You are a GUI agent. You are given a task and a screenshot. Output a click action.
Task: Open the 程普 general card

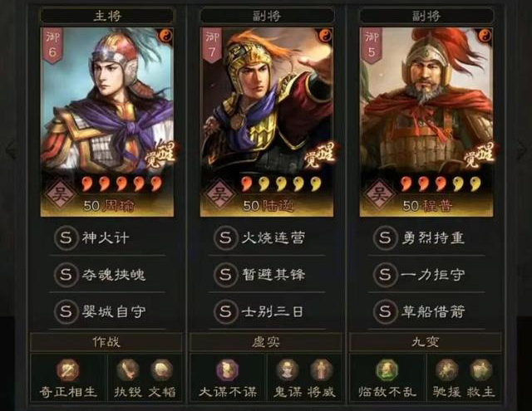pos(426,122)
